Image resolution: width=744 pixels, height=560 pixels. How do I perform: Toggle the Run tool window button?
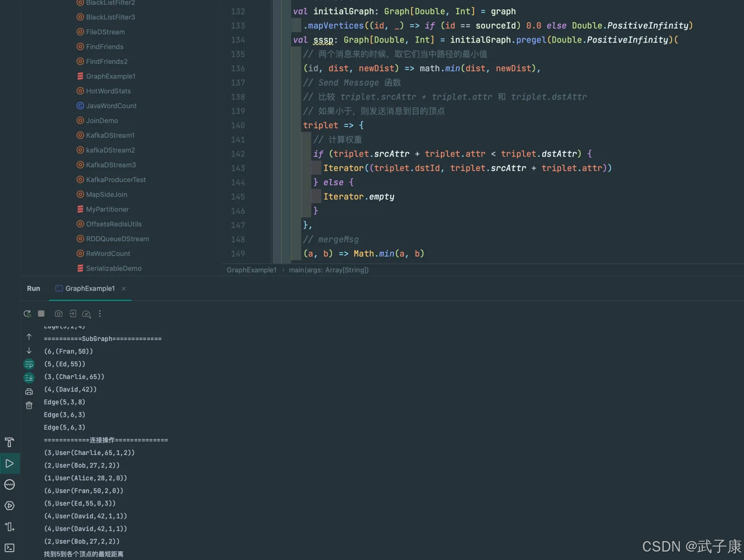(9, 464)
